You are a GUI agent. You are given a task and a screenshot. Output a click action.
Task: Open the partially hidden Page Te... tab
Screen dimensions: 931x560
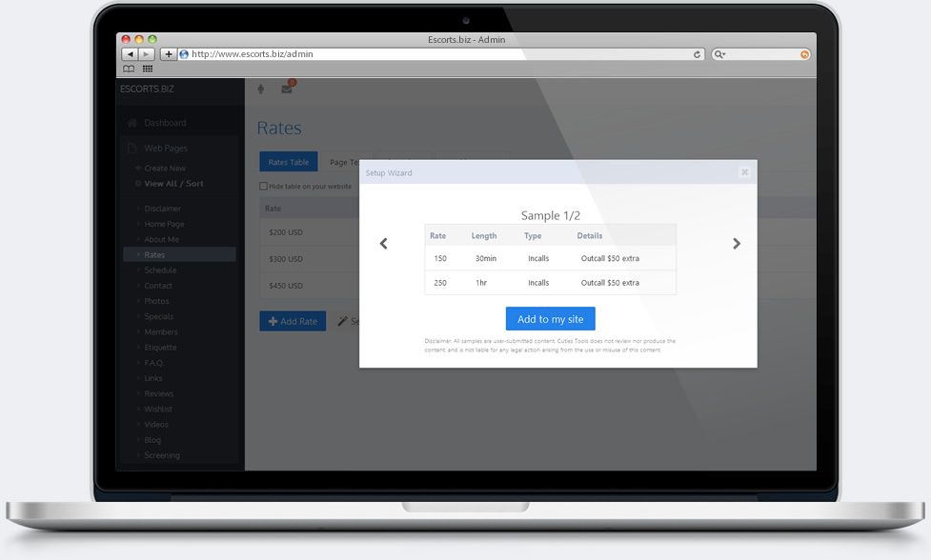pyautogui.click(x=344, y=162)
